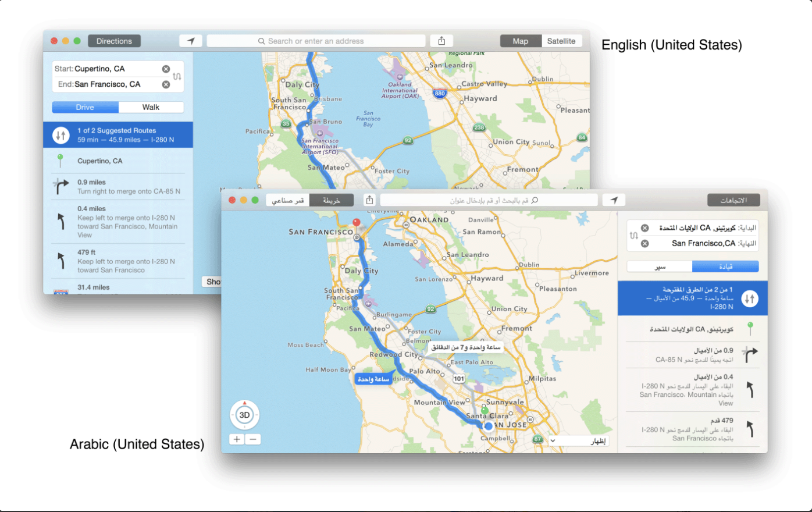Click share icon in English window toolbar
Image resolution: width=812 pixels, height=512 pixels.
coord(441,41)
